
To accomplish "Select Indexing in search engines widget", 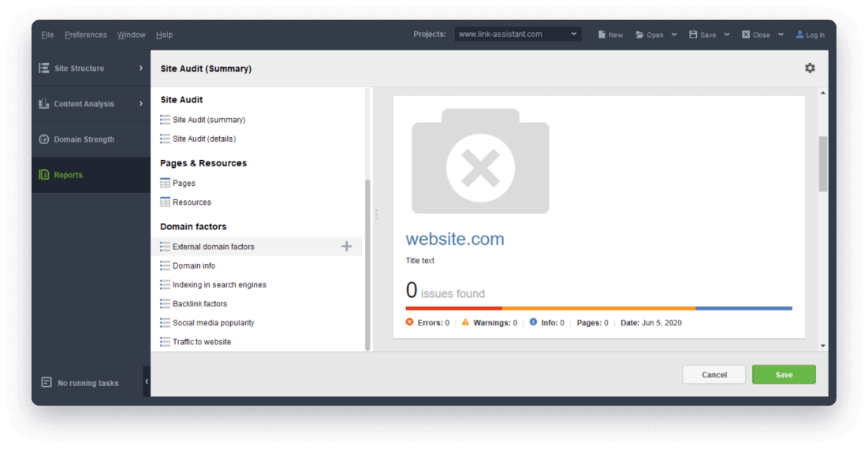I will [x=256, y=285].
